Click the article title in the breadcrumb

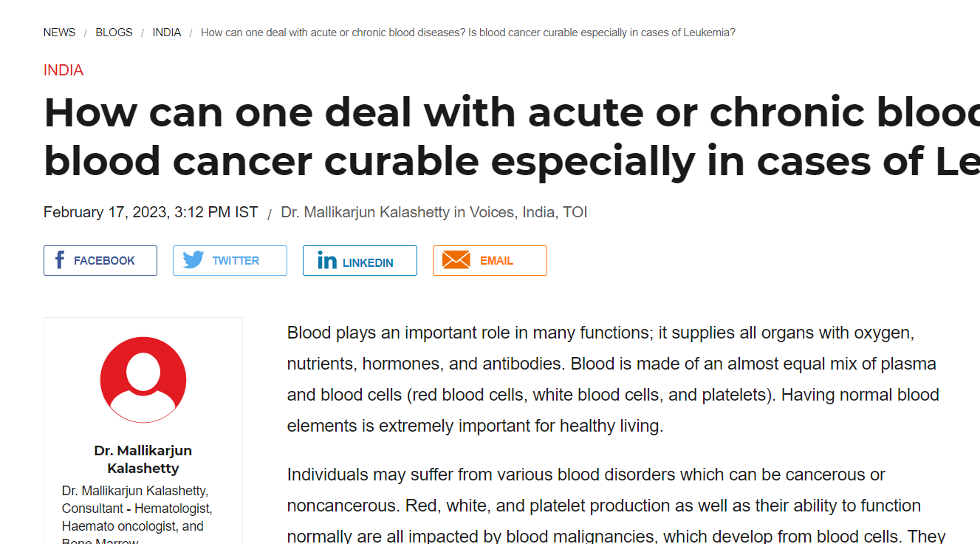click(468, 33)
